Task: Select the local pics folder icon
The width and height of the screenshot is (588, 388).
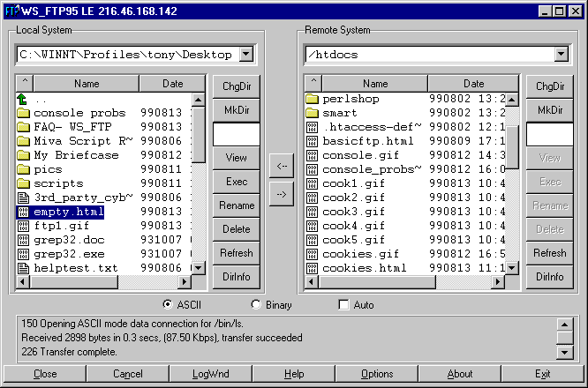Action: point(23,169)
